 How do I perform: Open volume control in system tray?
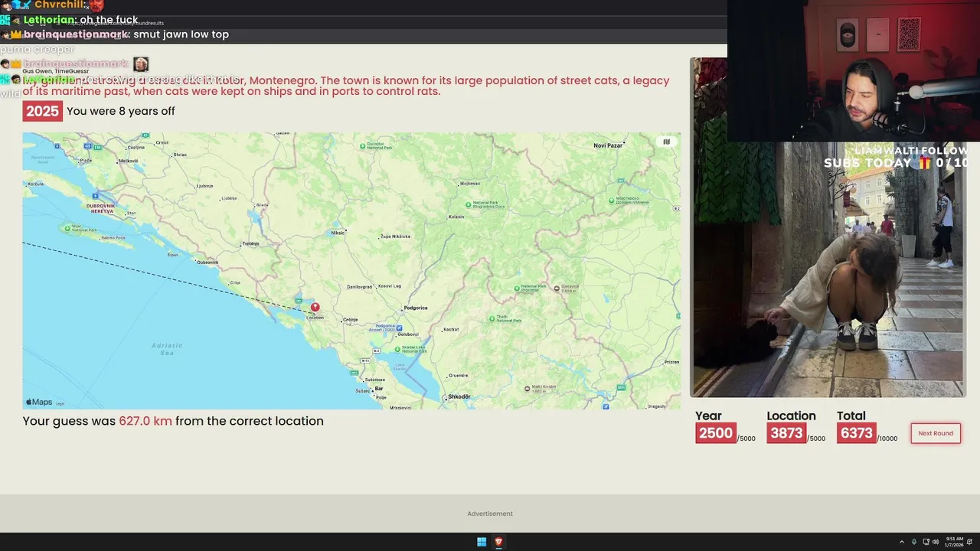pos(936,542)
